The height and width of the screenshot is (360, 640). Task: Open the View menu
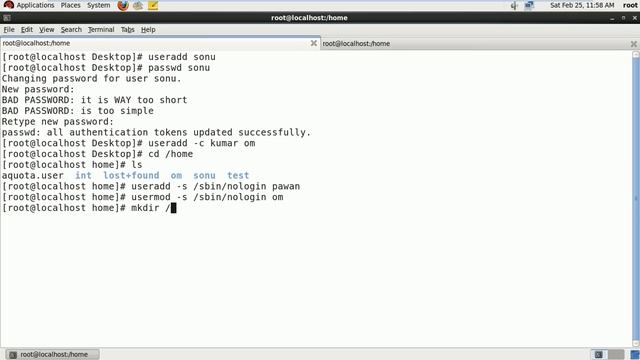(46, 30)
